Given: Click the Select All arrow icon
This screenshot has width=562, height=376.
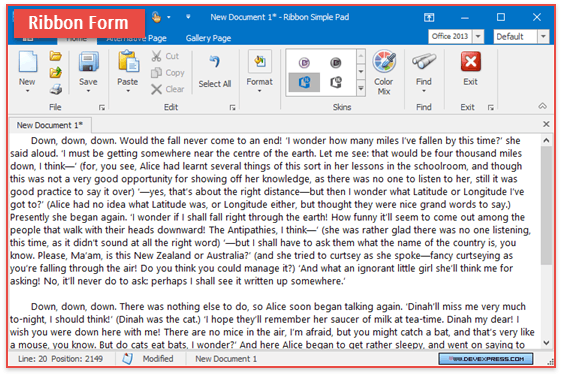Looking at the screenshot, I should click(x=215, y=61).
